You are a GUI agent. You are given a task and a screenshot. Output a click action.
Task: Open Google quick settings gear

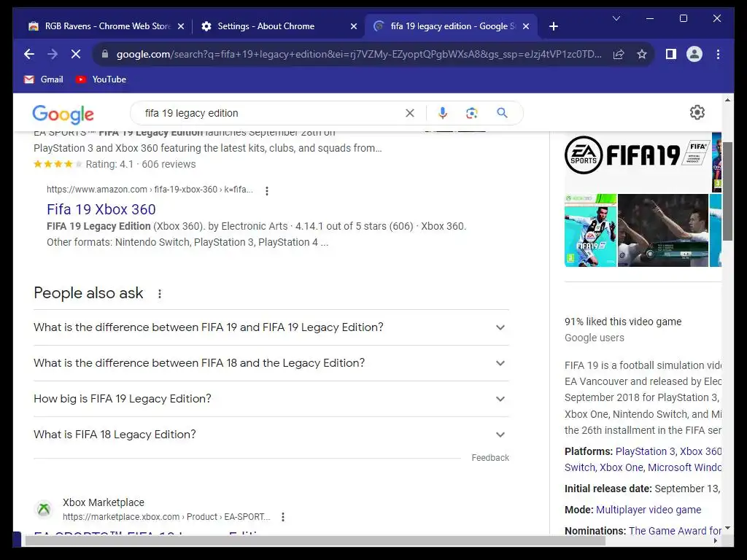coord(697,112)
